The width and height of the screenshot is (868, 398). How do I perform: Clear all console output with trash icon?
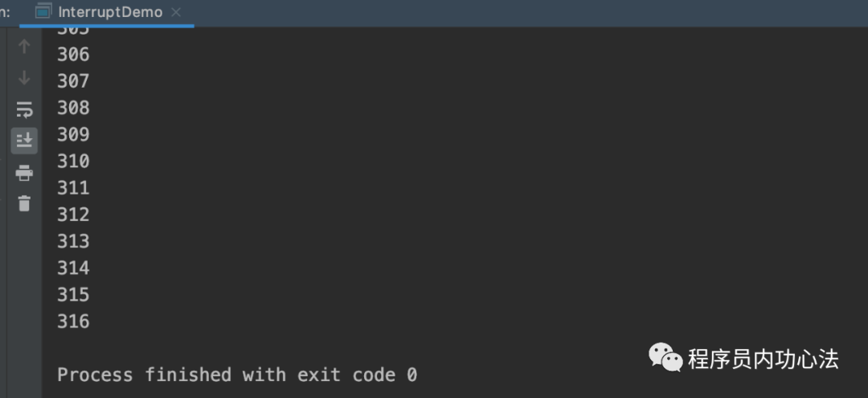click(x=24, y=203)
